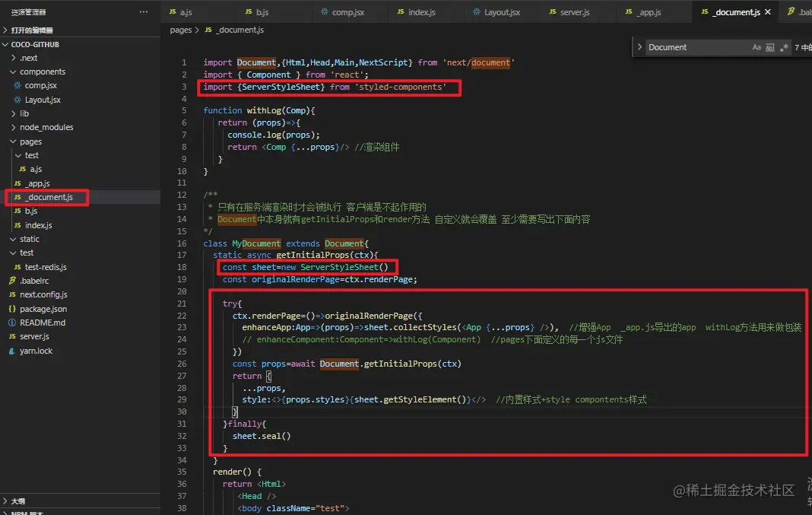The image size is (812, 515).
Task: Click 'getInitialProps' on line 17
Action: tap(312, 255)
